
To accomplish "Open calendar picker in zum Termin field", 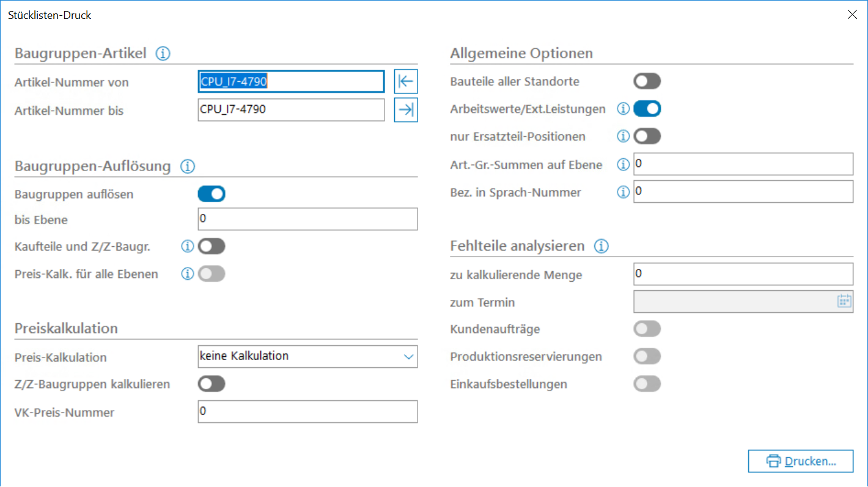I will 844,301.
